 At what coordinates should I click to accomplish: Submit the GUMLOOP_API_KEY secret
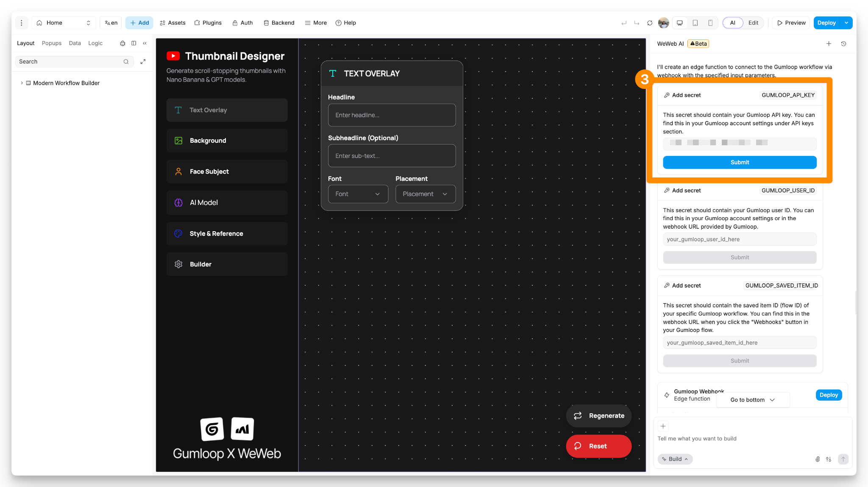(739, 162)
